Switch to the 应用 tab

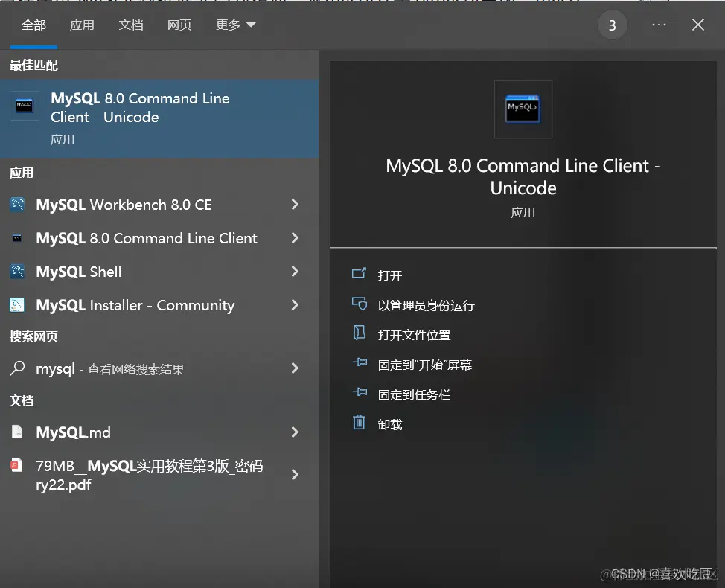point(82,25)
